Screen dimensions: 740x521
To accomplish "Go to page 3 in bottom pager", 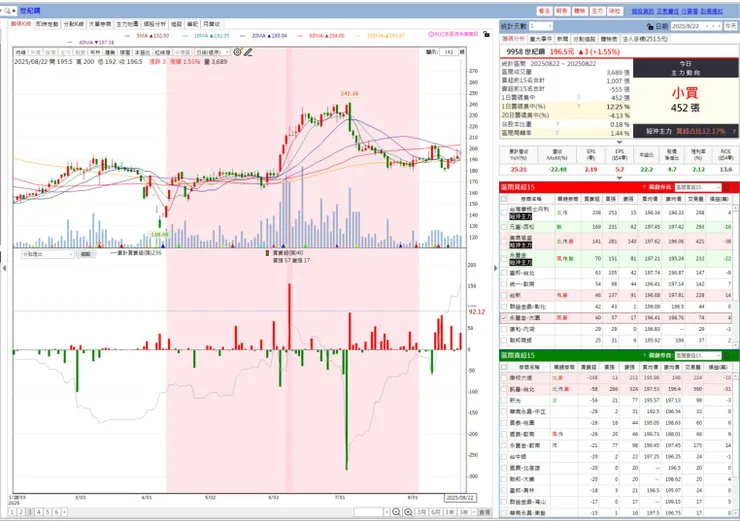I will point(30,512).
